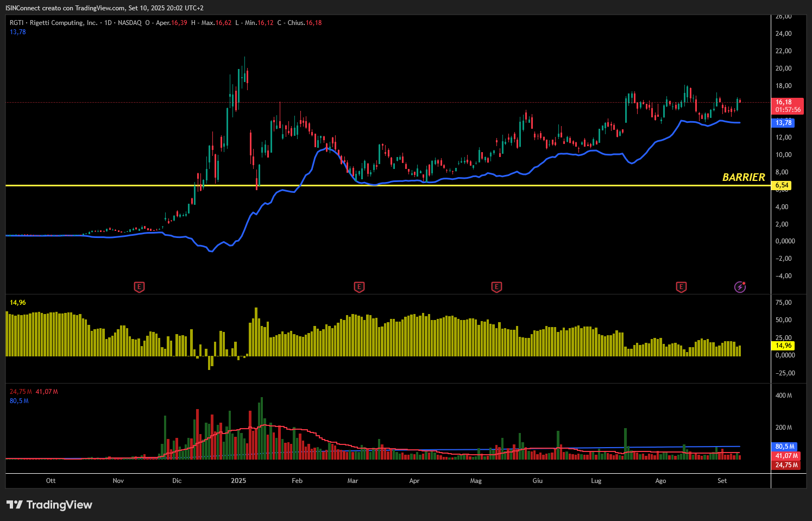Click the yellow 14,96 axis value label

[x=783, y=346]
